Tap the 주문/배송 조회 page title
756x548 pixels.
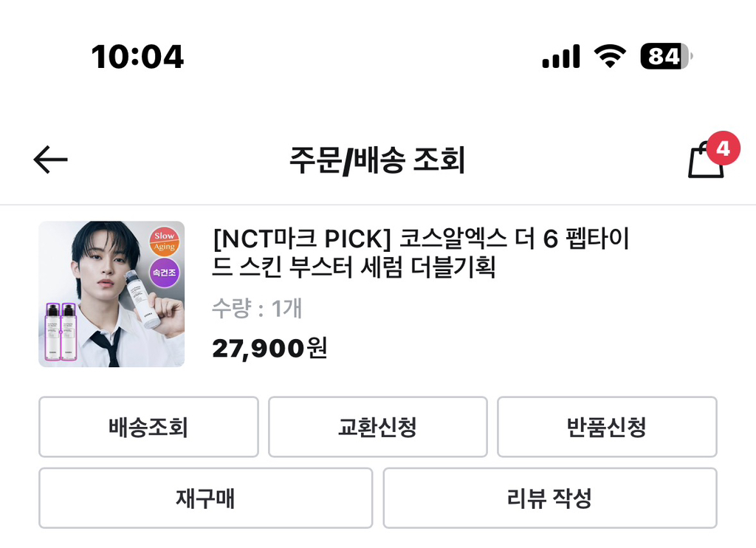click(x=377, y=160)
